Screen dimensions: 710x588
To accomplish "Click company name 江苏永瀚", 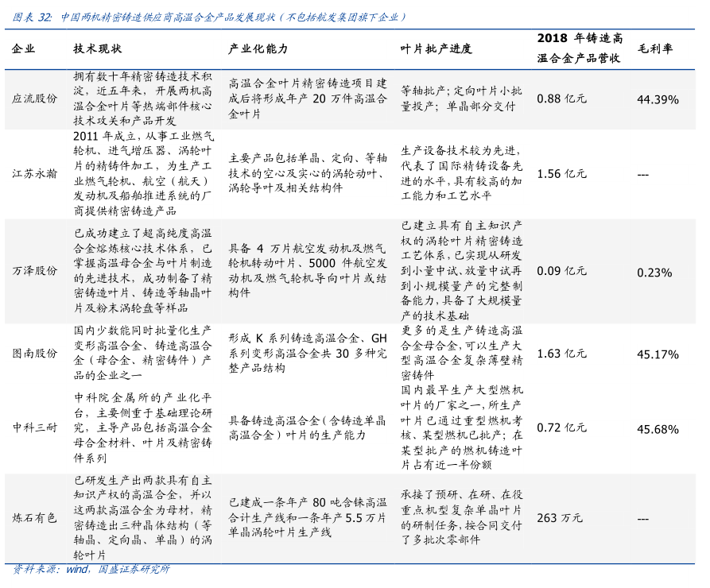I will pyautogui.click(x=35, y=173).
